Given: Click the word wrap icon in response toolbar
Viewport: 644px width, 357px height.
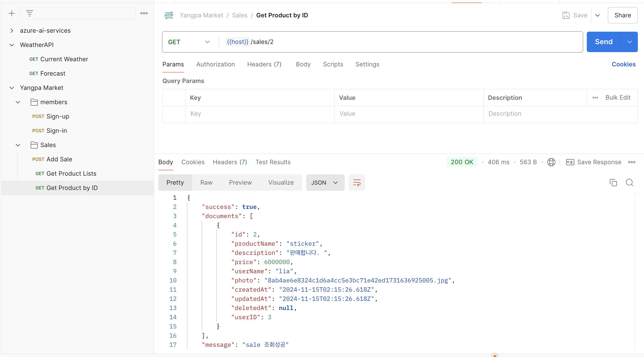Looking at the screenshot, I should click(357, 183).
